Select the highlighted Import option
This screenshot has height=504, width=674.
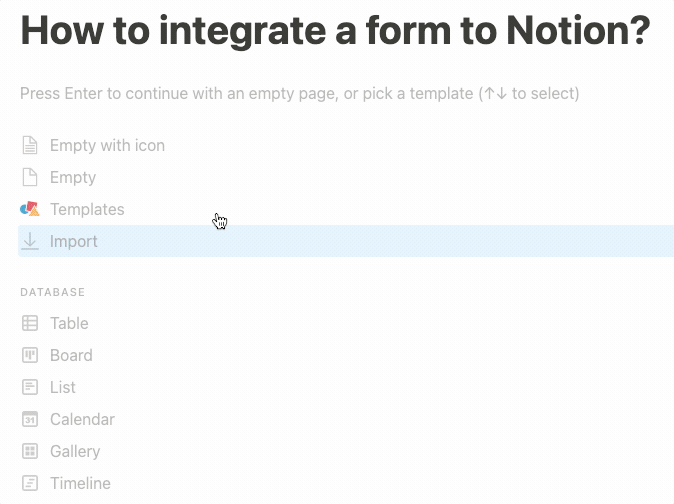74,241
